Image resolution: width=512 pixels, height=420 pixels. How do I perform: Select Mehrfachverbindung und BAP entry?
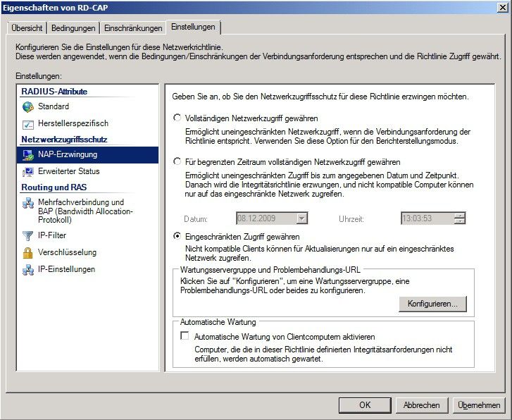pos(87,211)
